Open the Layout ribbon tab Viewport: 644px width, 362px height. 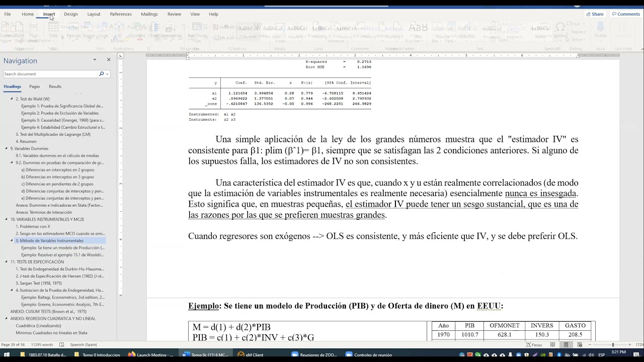tap(94, 14)
